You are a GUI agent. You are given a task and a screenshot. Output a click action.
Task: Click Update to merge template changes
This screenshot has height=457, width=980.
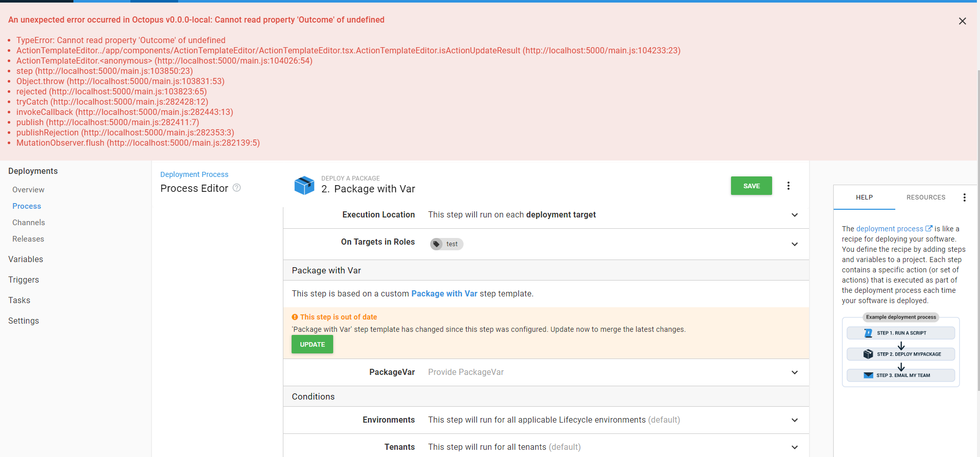pyautogui.click(x=312, y=344)
